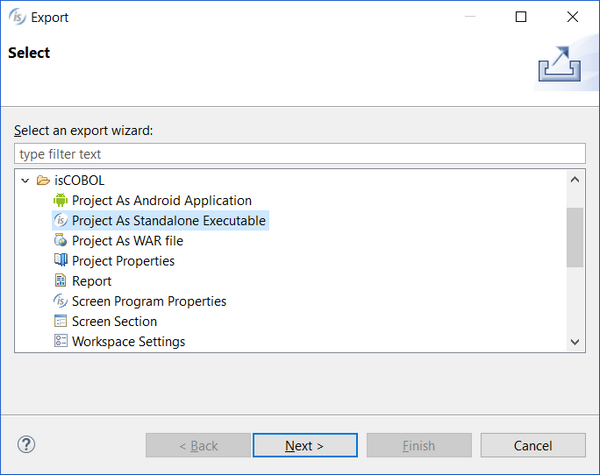The image size is (600, 475).
Task: Click the Next button
Action: coord(305,446)
